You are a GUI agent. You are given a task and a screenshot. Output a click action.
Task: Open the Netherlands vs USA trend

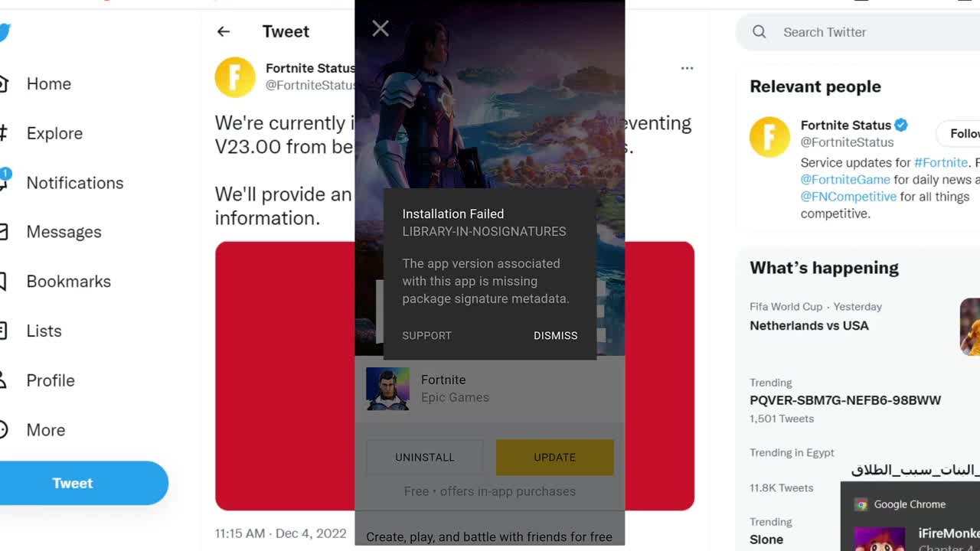tap(809, 325)
